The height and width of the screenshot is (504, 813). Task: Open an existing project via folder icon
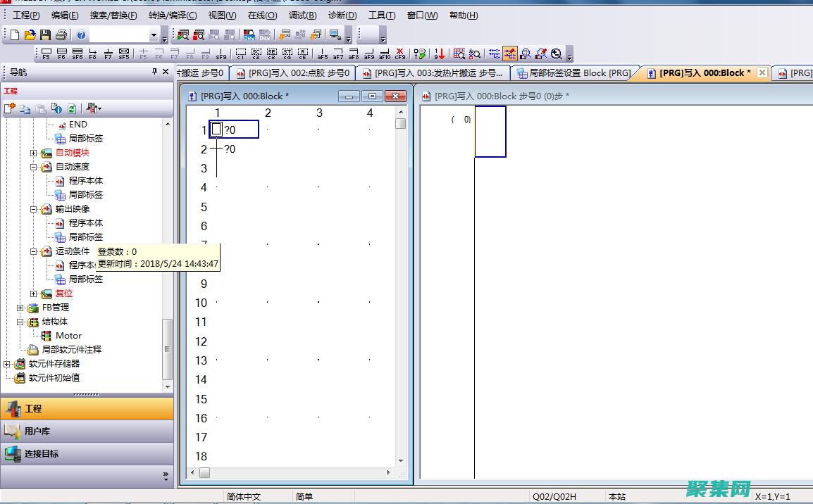click(x=30, y=35)
